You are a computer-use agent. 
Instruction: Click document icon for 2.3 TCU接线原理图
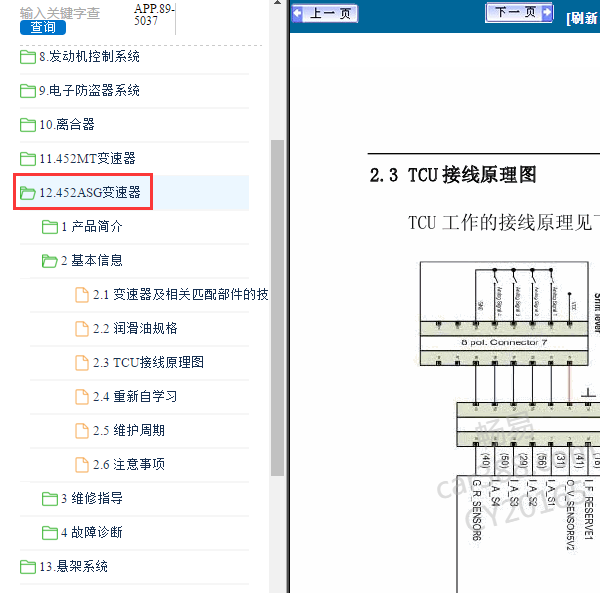82,363
